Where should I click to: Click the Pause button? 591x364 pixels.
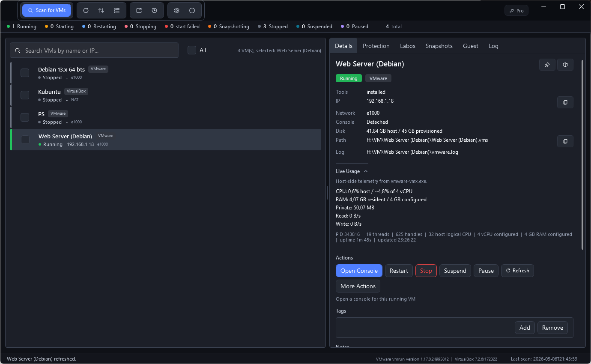tap(486, 271)
